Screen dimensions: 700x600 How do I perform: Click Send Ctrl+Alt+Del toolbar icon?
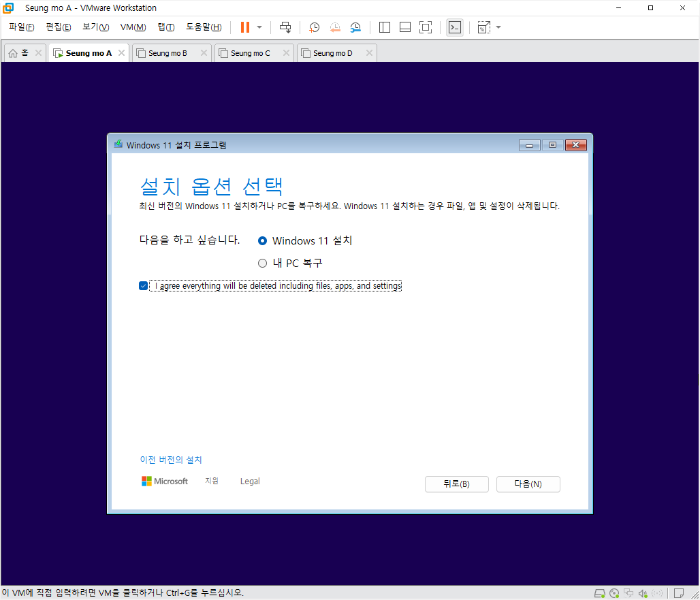point(285,27)
